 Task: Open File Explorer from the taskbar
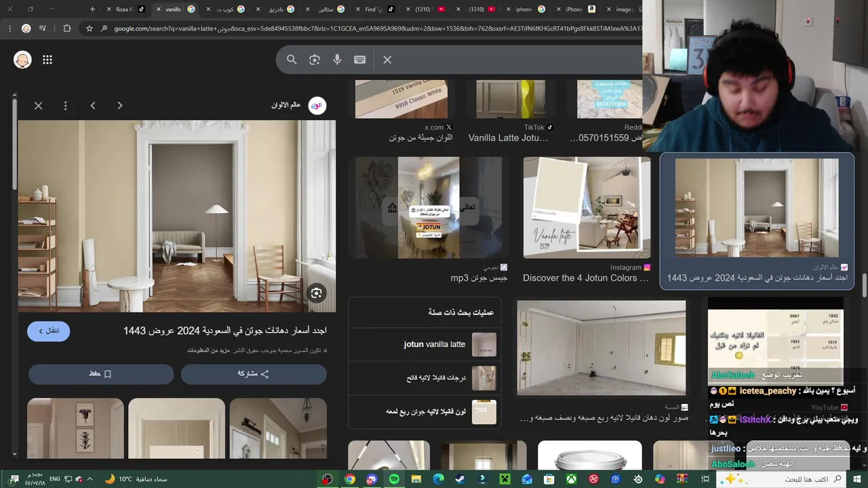[416, 479]
